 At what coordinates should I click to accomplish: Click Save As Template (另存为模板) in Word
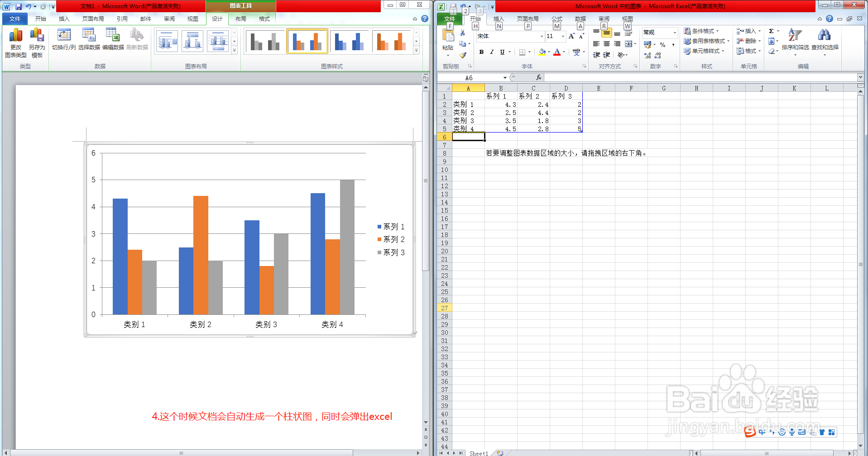(x=37, y=43)
